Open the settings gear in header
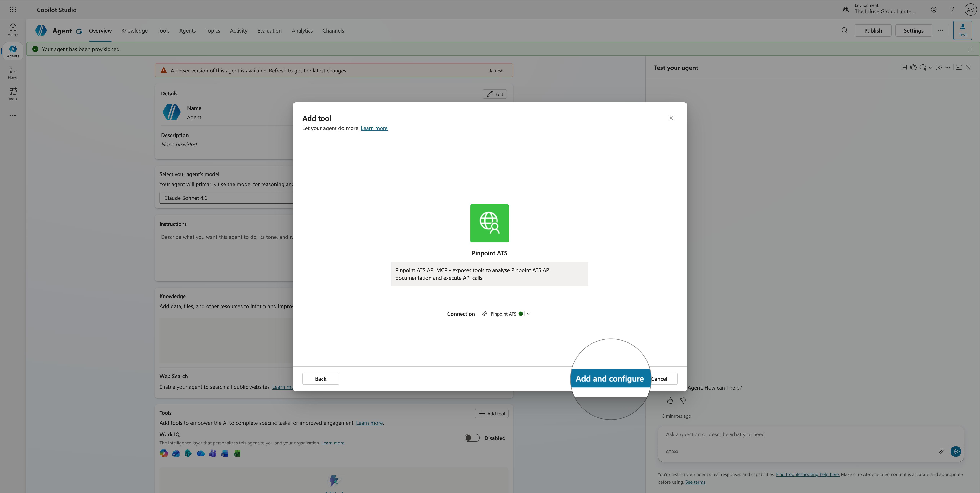 point(934,10)
